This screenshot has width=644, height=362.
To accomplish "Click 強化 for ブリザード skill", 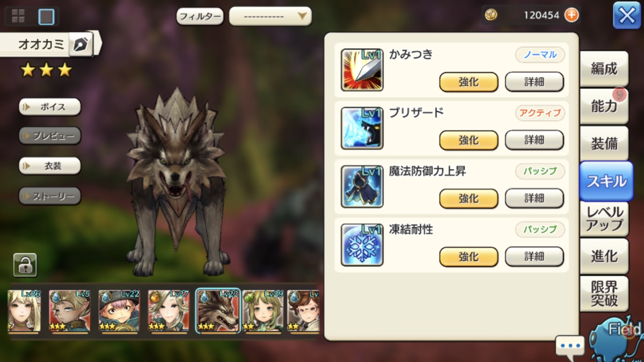I will (x=469, y=140).
